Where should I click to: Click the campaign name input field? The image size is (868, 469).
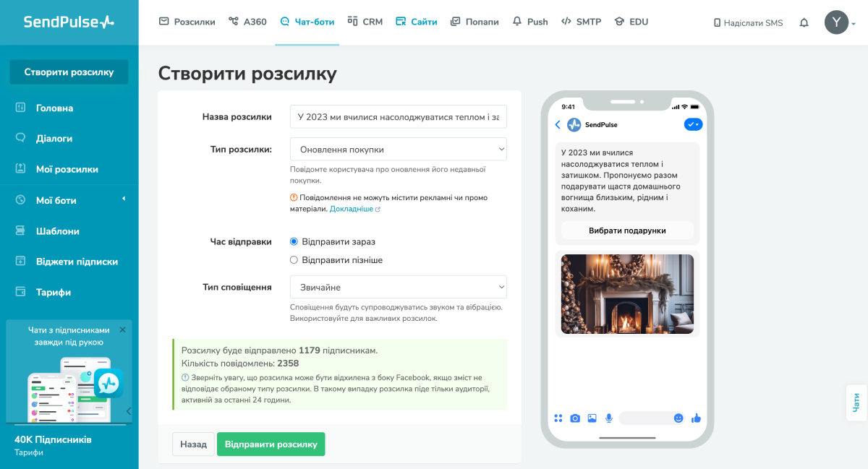(x=398, y=116)
